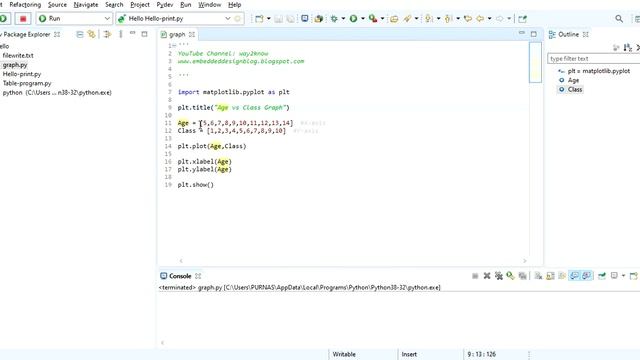Expand the New wizard dropdown arrow
The image size is (640, 360).
coord(269,18)
